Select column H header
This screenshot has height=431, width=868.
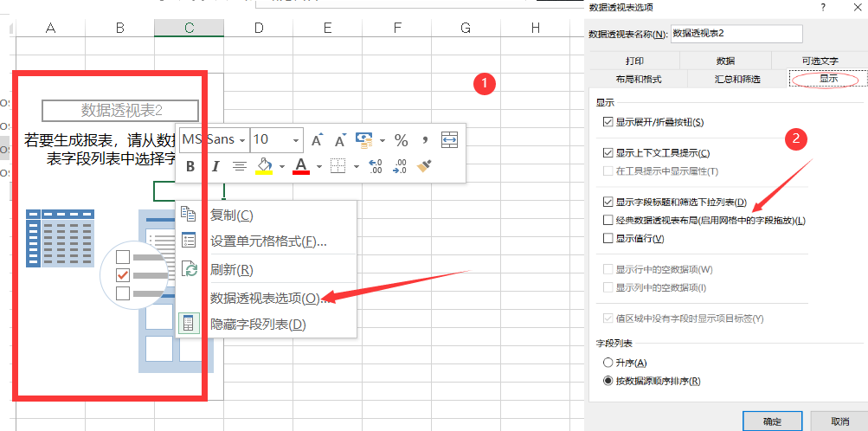tap(535, 28)
